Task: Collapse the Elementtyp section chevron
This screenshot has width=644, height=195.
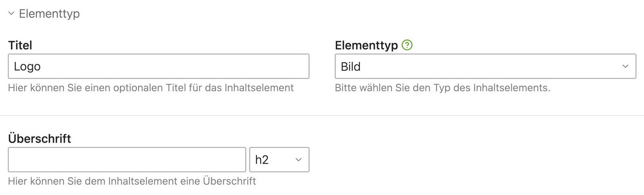Action: point(11,14)
